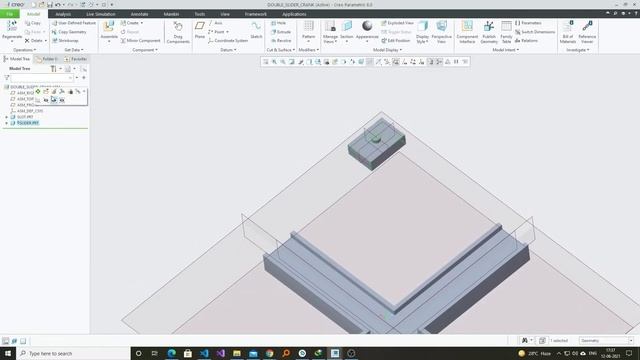Viewport: 640px width, 360px height.
Task: Click Copy Geometry
Action: tap(69, 32)
